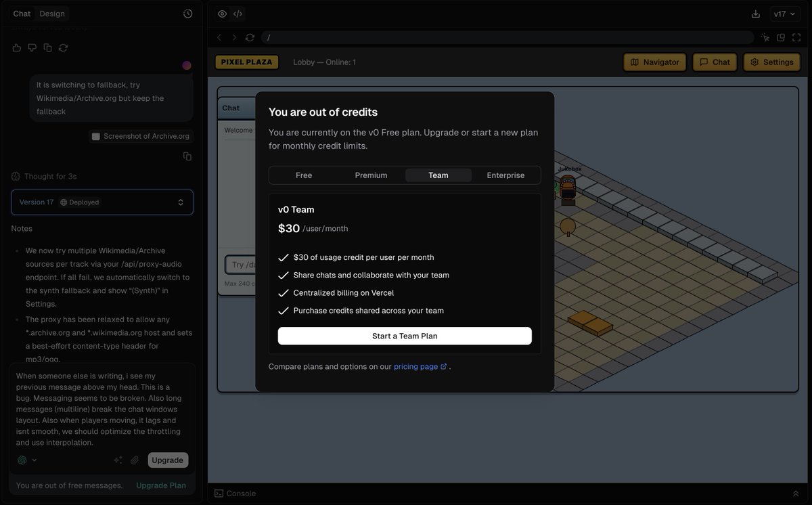Click Upgrade Plan link
Screen dimensions: 812x505
tap(161, 485)
